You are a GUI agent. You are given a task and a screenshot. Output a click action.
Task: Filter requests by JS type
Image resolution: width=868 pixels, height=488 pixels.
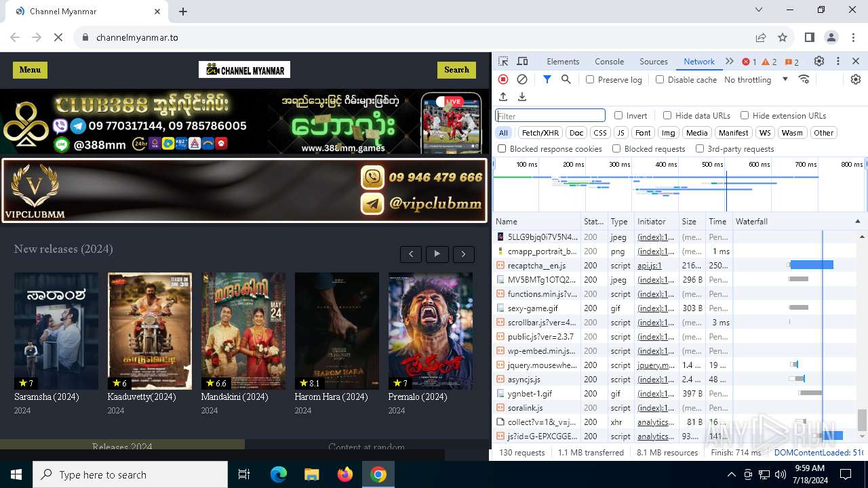click(620, 133)
